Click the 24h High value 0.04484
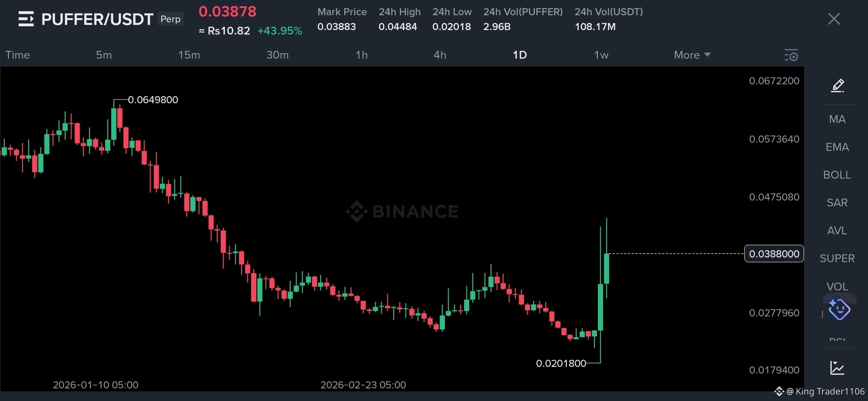868x401 pixels. point(398,27)
